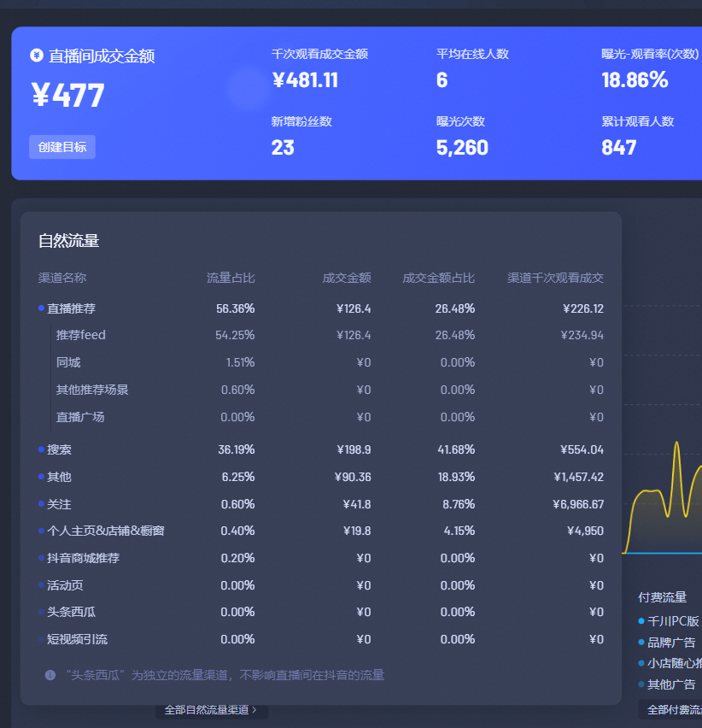Screen dimensions: 702x728
Task: Click the legend dot beside 小店随心推
Action: 641,663
